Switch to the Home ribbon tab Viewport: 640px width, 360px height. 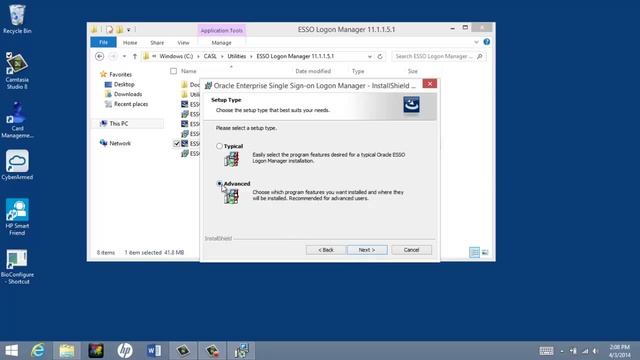pos(130,42)
